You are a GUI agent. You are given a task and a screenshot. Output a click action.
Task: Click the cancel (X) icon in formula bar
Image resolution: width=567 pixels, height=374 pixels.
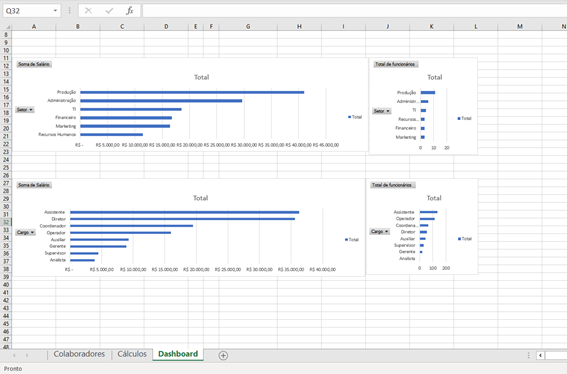(88, 11)
